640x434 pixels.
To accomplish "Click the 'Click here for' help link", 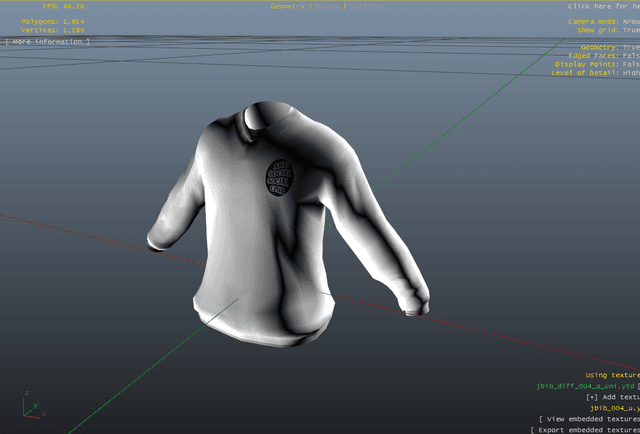I will [x=603, y=6].
